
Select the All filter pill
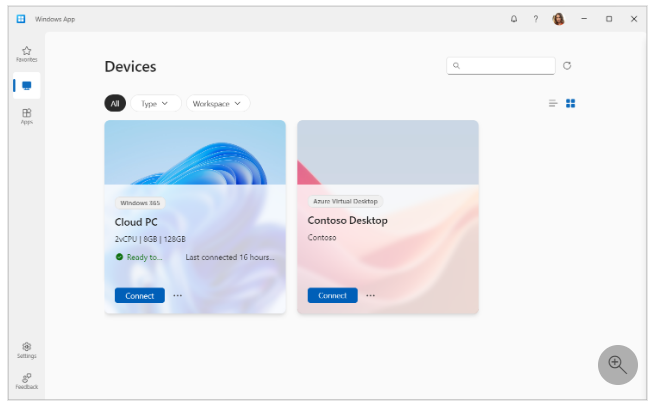click(x=115, y=104)
